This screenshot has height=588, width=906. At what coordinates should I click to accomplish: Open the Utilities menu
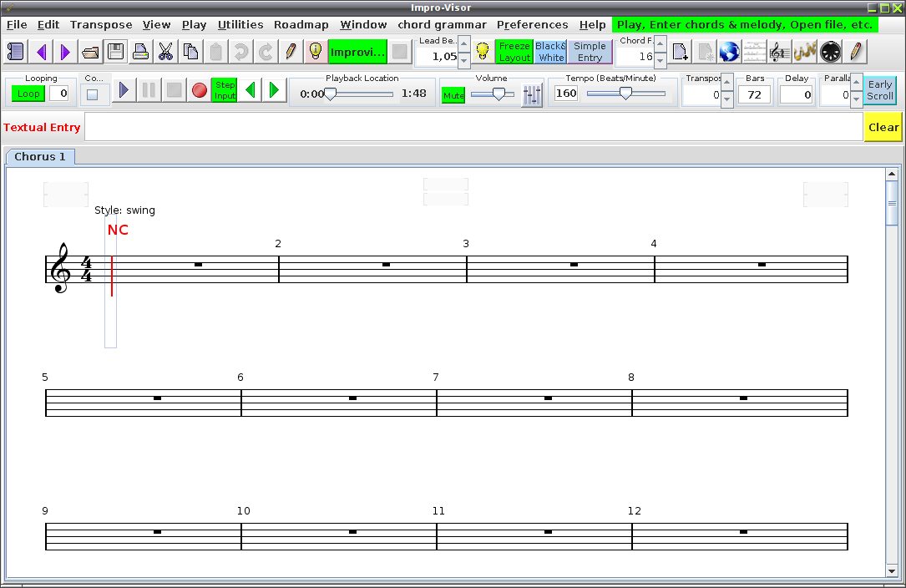[240, 25]
